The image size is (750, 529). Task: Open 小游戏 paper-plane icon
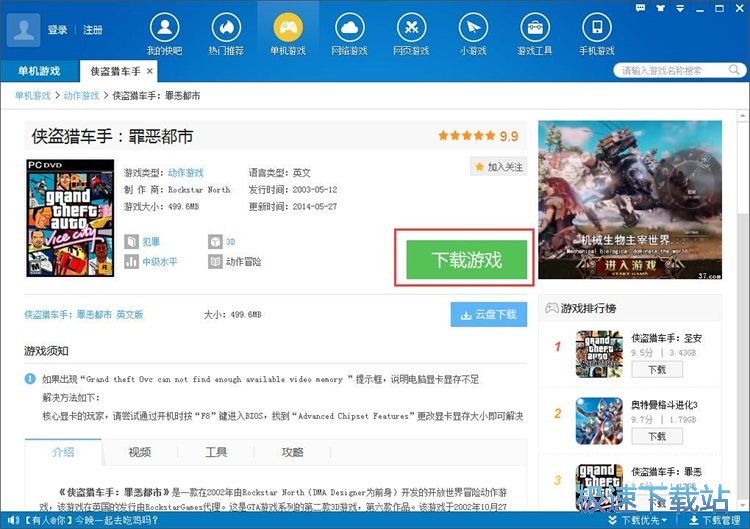[473, 28]
